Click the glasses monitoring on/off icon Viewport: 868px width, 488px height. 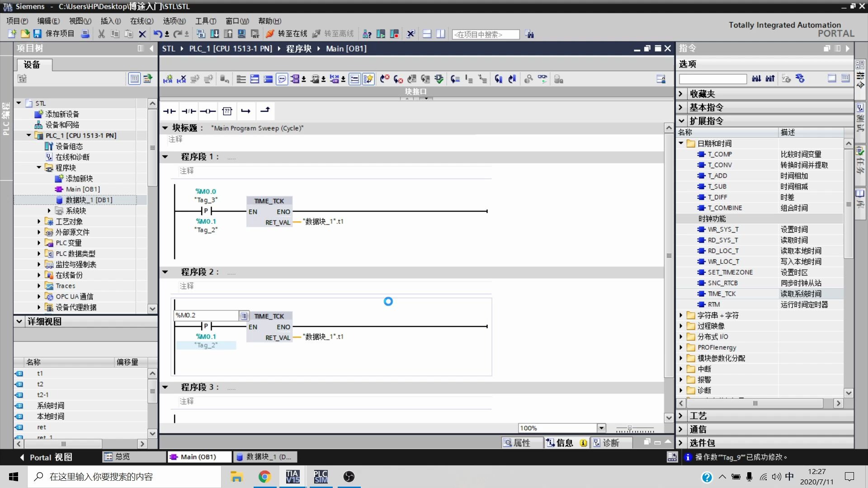(542, 80)
